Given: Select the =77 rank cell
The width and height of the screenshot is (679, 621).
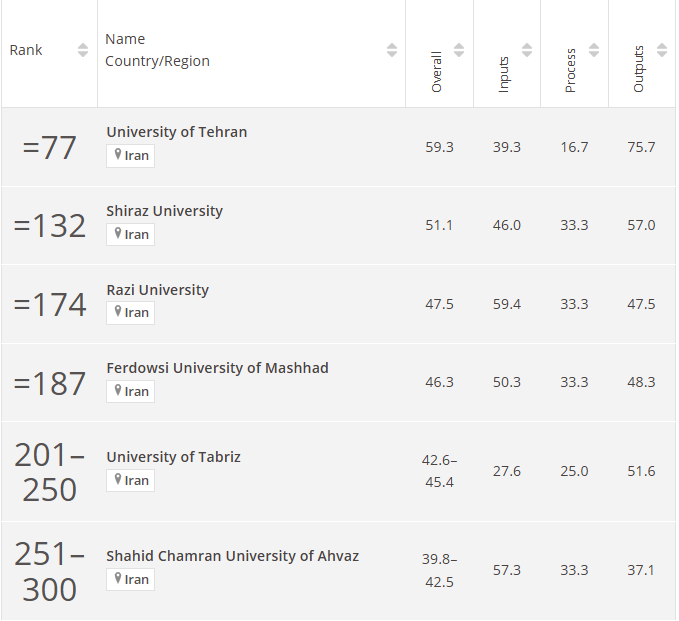Looking at the screenshot, I should click(50, 147).
